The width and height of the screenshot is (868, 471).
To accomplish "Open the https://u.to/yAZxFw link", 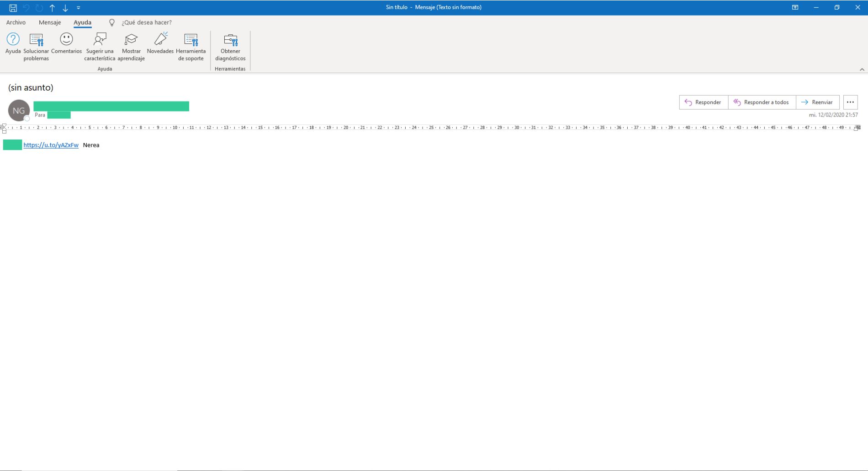I will tap(51, 145).
